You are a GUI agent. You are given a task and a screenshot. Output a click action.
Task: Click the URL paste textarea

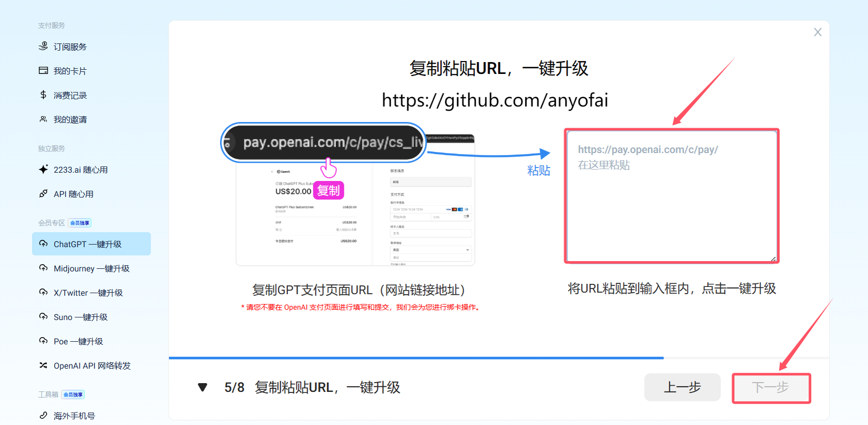coord(672,196)
